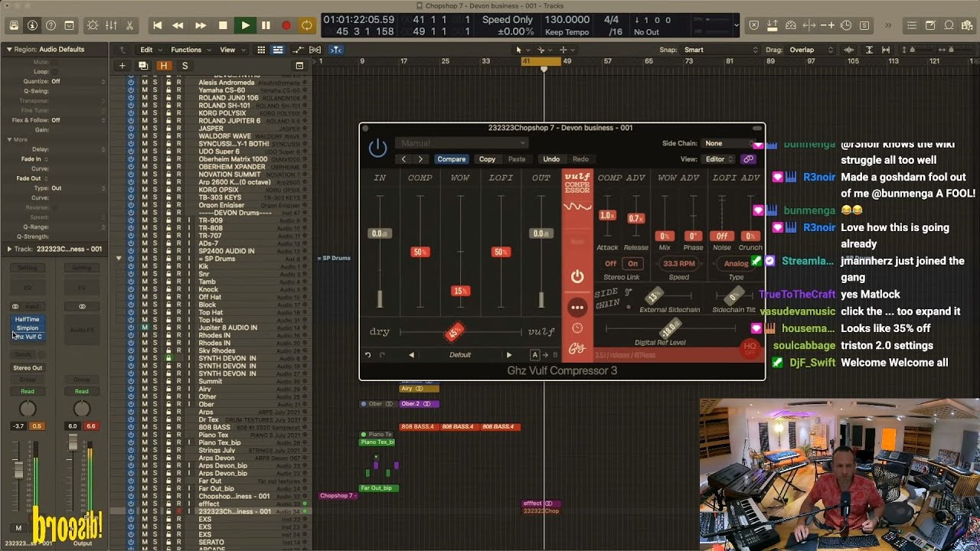
Task: Click next preset arrow beside Default
Action: point(508,355)
